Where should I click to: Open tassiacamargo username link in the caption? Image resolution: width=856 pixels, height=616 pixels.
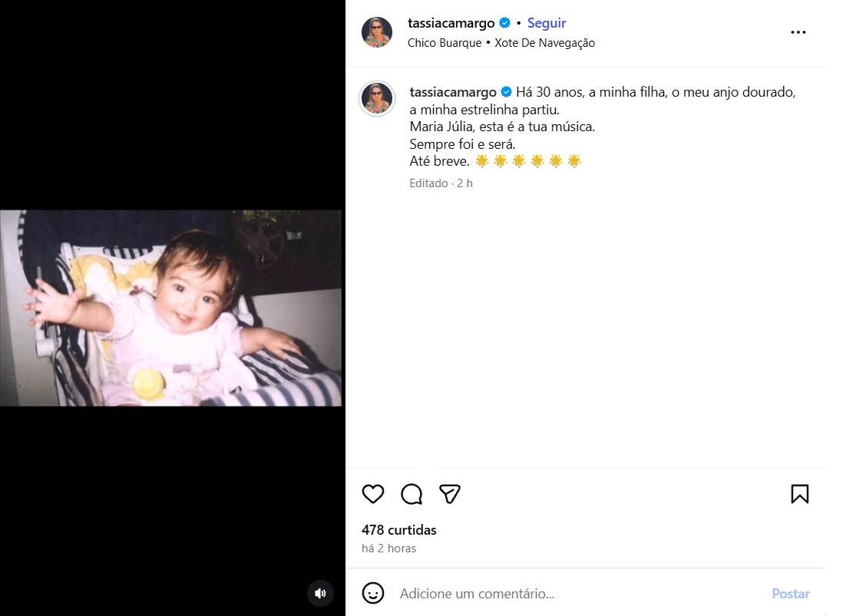pos(453,92)
